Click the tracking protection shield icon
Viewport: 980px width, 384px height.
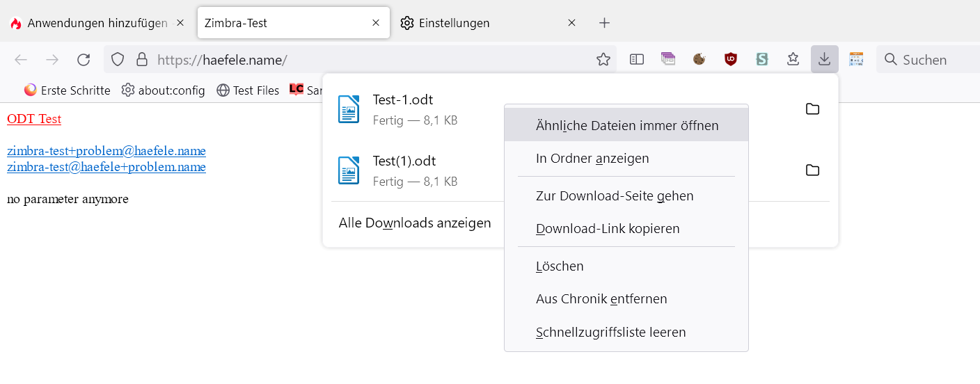pyautogui.click(x=118, y=60)
